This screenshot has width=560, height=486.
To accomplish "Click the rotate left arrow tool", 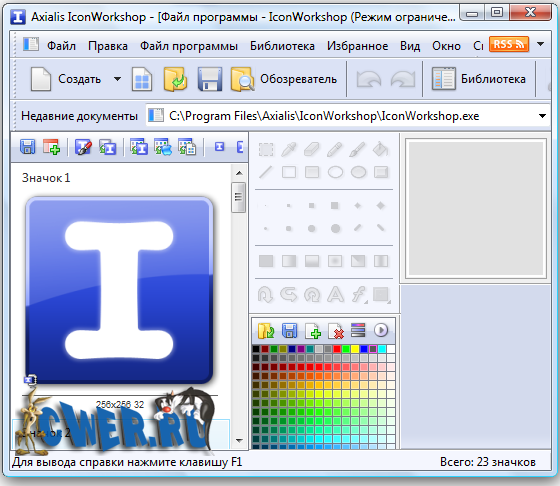I will [265, 295].
